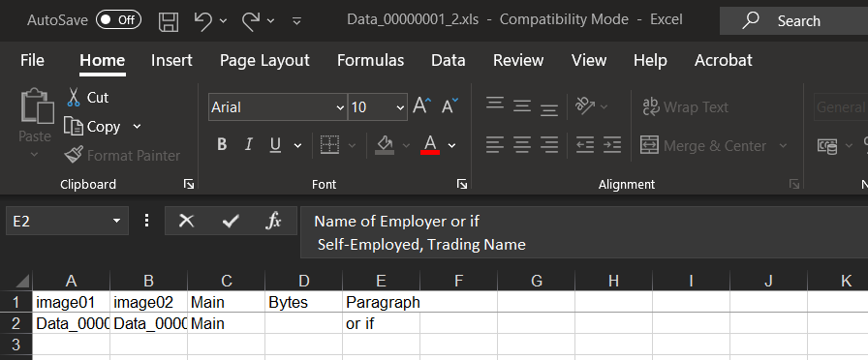Open the Clipboard dialog launcher
The image size is (868, 360).
coord(188,184)
